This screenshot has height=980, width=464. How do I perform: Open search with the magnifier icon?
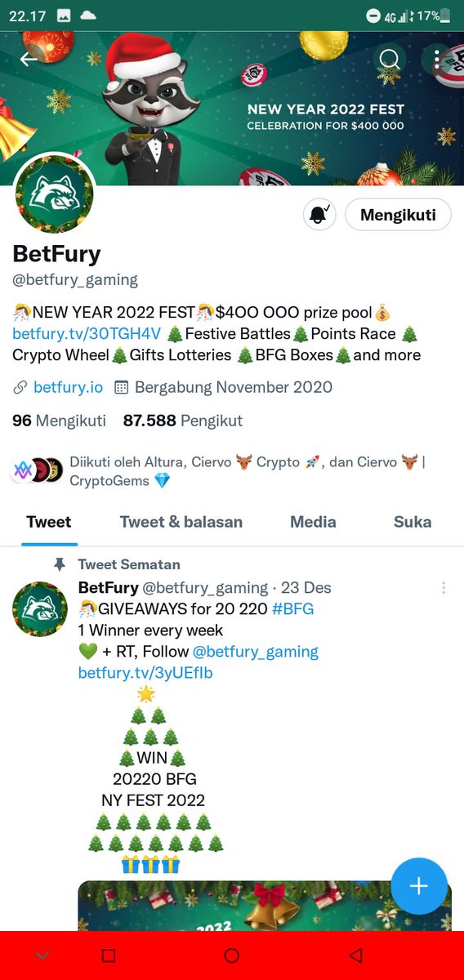[x=390, y=59]
